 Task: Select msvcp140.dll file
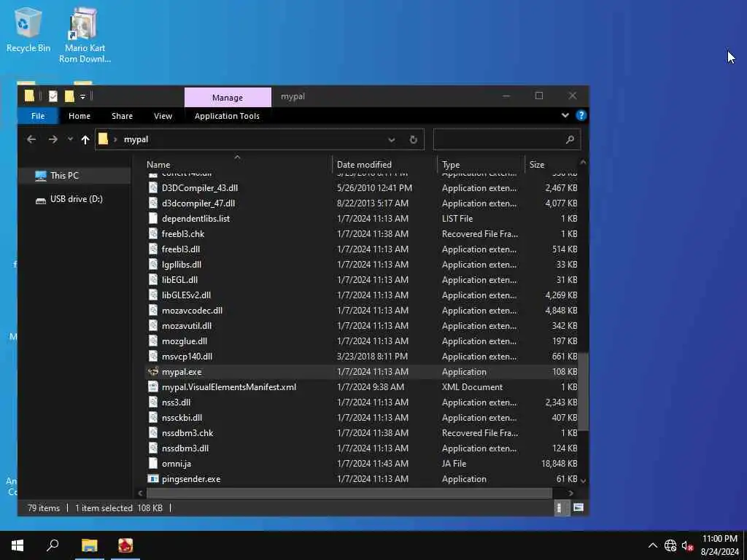tap(187, 356)
